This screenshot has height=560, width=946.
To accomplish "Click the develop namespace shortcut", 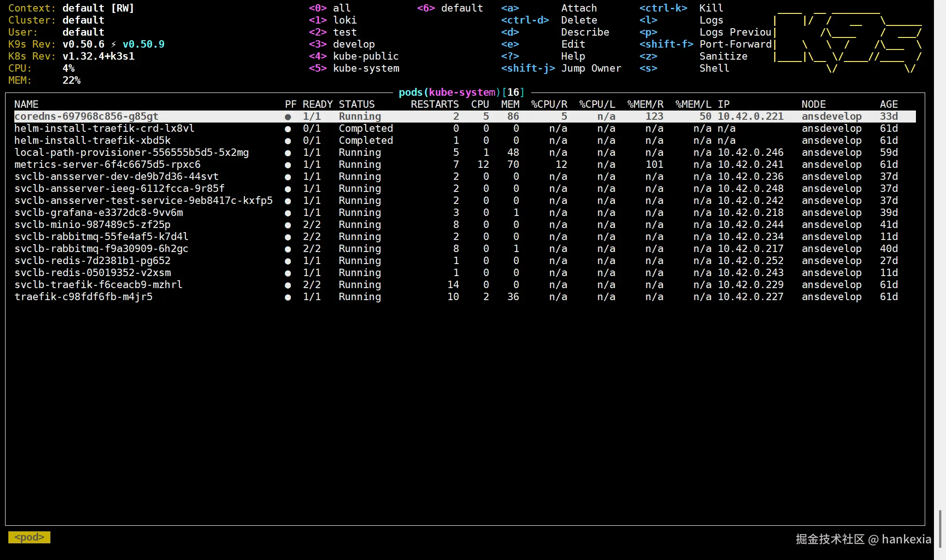I will [354, 44].
